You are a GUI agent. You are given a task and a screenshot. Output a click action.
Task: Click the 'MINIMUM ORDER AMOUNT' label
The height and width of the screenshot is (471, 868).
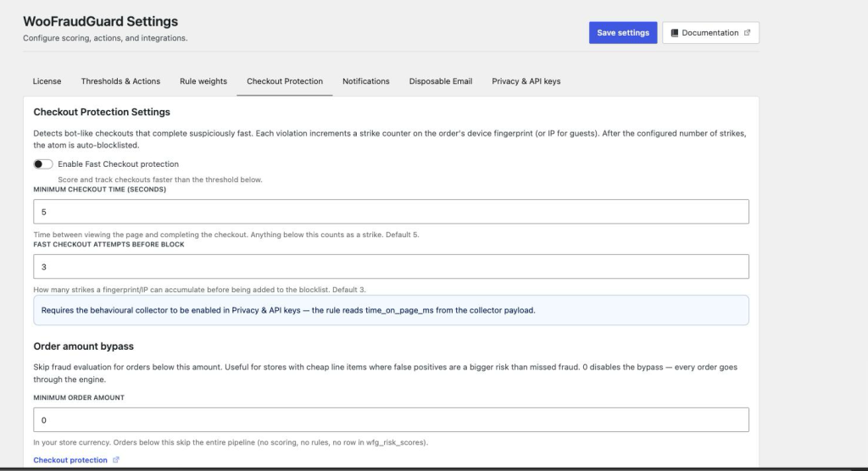79,397
